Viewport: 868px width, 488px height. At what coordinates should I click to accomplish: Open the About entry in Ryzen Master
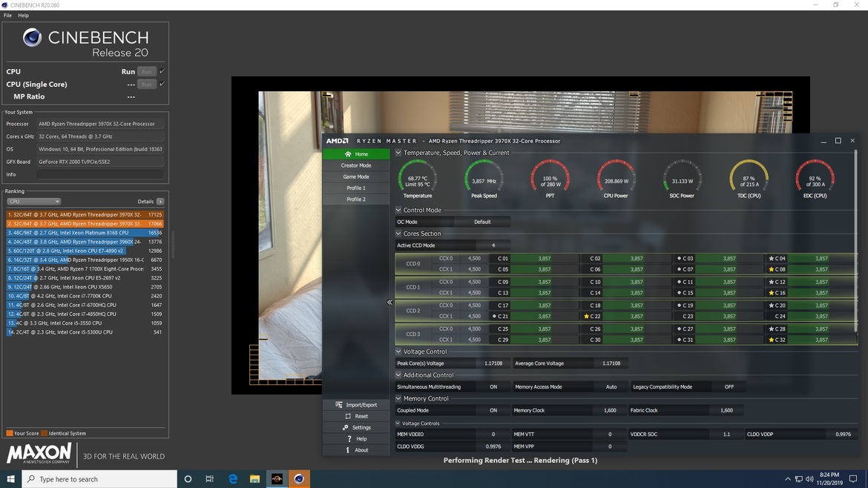point(356,450)
